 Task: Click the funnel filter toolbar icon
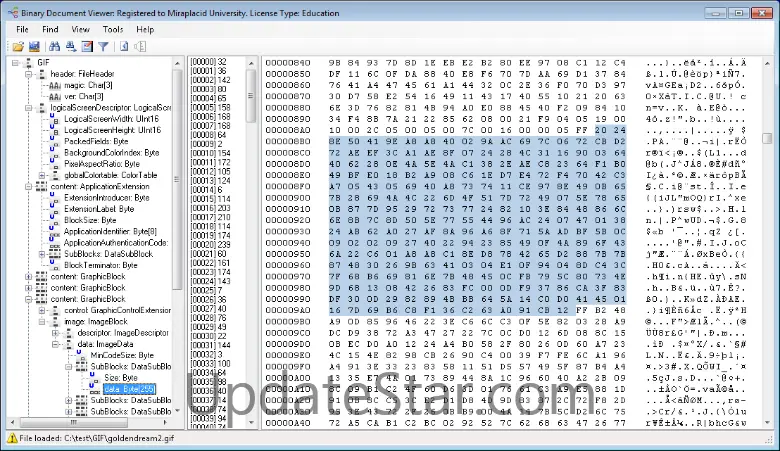[x=103, y=47]
